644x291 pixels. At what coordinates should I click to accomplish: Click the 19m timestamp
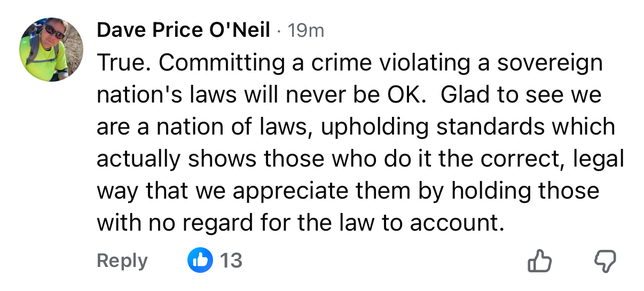point(305,31)
